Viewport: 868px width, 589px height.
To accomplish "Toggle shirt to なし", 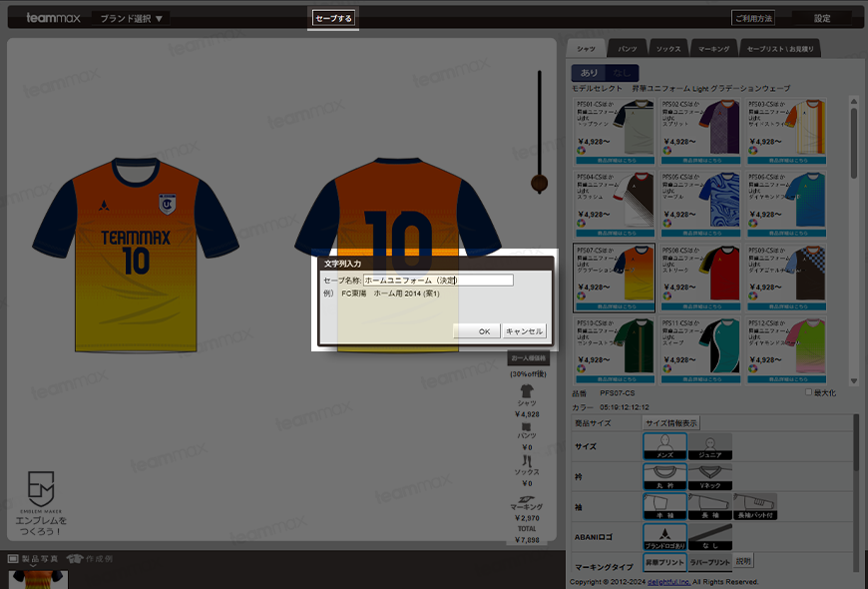I will pos(622,73).
